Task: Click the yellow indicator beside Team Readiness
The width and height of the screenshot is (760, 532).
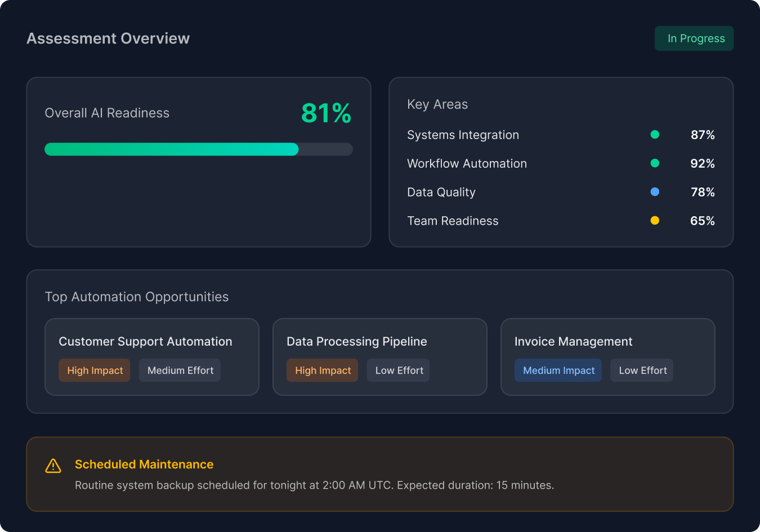Action: coord(655,221)
